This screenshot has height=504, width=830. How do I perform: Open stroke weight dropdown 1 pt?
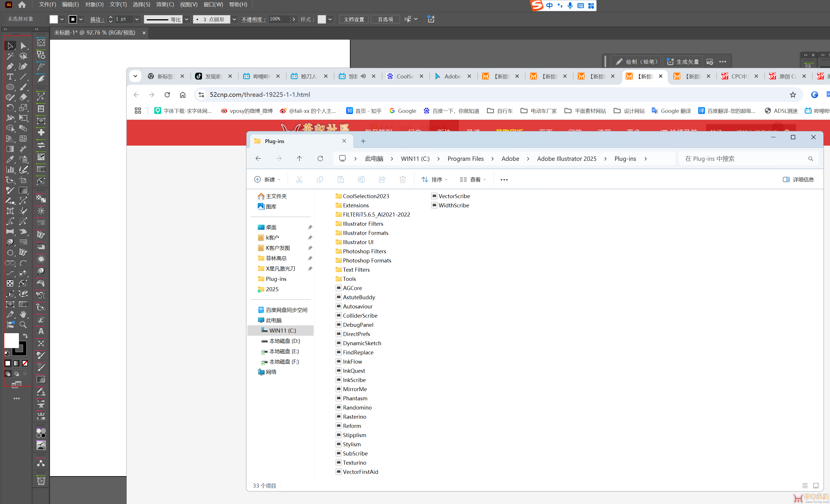[x=137, y=19]
